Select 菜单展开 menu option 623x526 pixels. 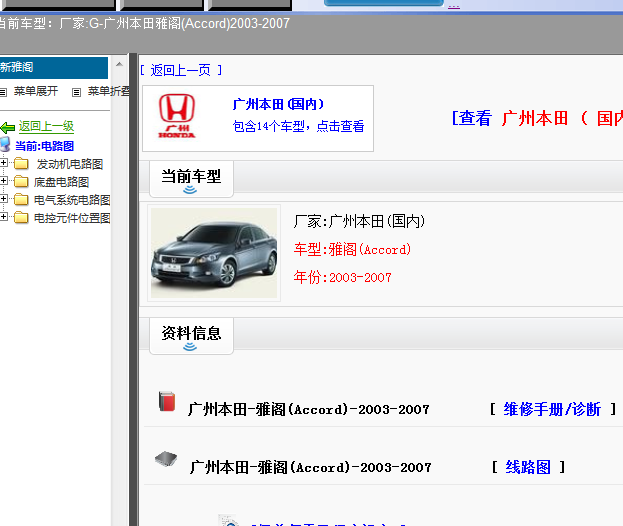click(x=36, y=91)
